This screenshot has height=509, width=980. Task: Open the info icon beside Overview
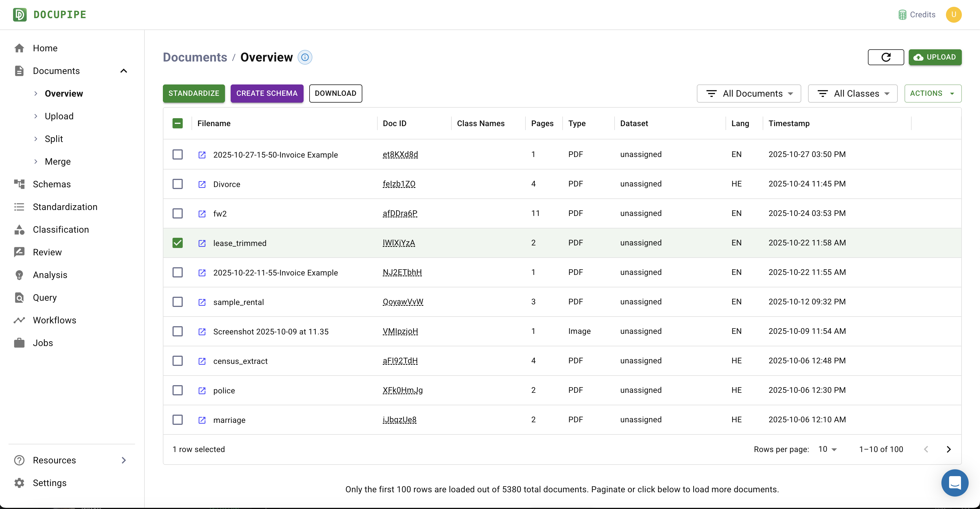305,57
